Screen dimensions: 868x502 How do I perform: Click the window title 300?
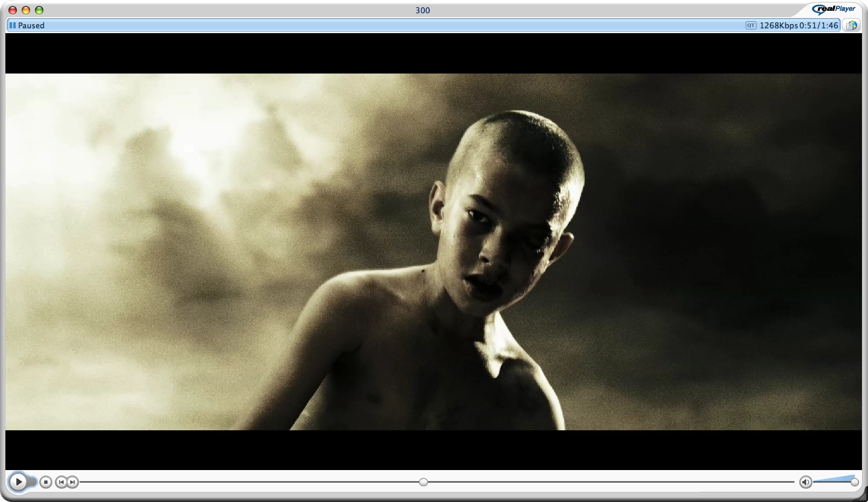pyautogui.click(x=423, y=10)
